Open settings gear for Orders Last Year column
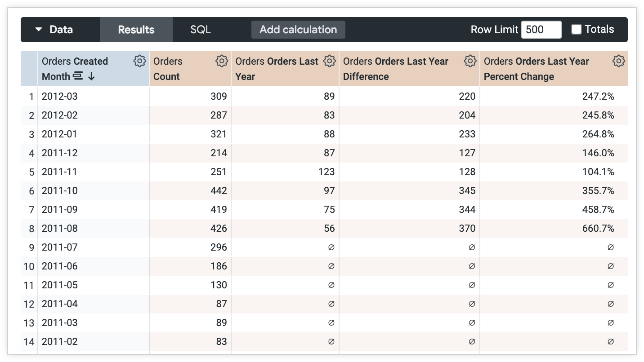 click(x=329, y=61)
